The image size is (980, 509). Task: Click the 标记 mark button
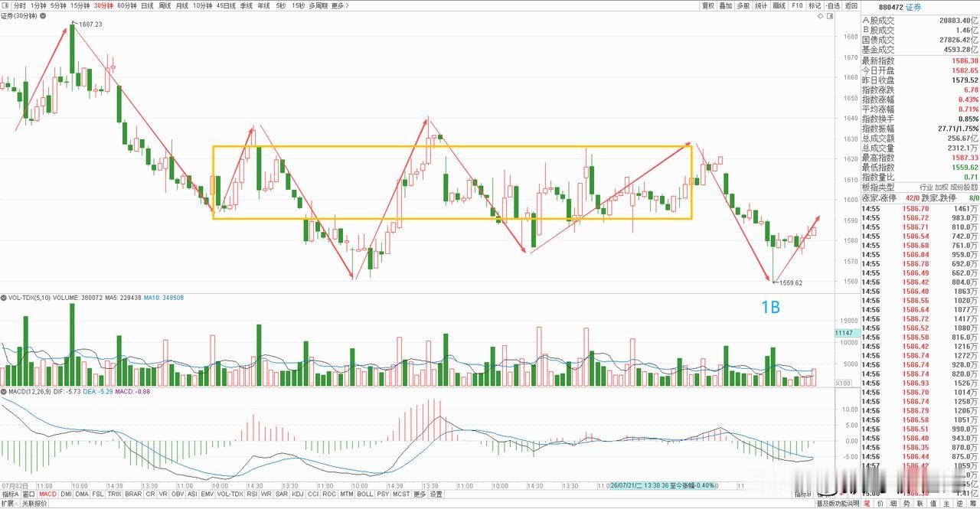(815, 5)
